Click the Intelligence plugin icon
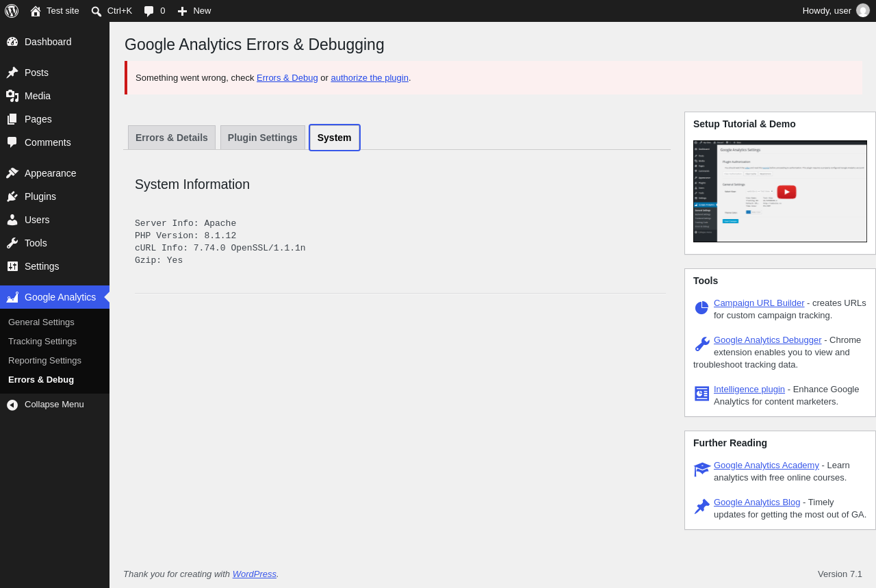 tap(701, 394)
